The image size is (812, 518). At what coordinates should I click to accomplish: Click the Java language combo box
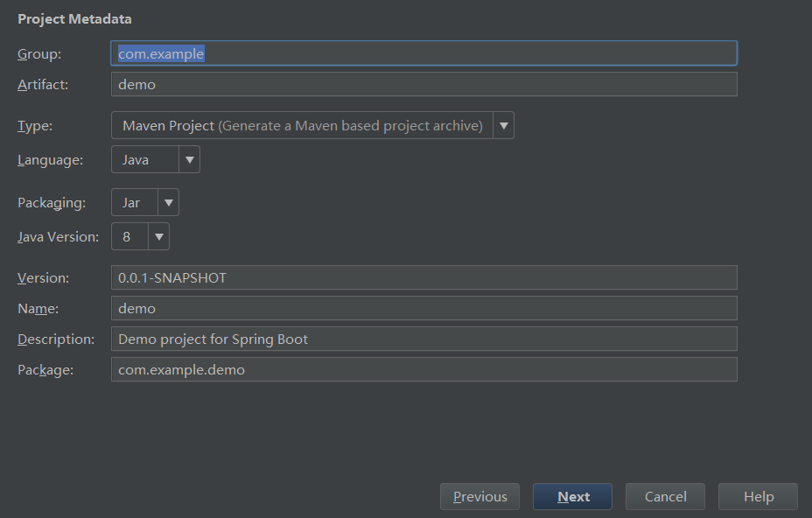(145, 159)
